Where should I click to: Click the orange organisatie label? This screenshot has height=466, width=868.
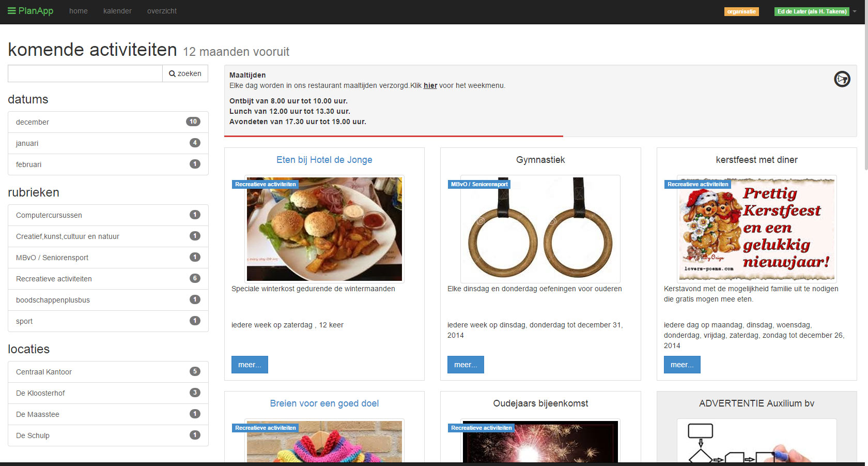coord(741,11)
